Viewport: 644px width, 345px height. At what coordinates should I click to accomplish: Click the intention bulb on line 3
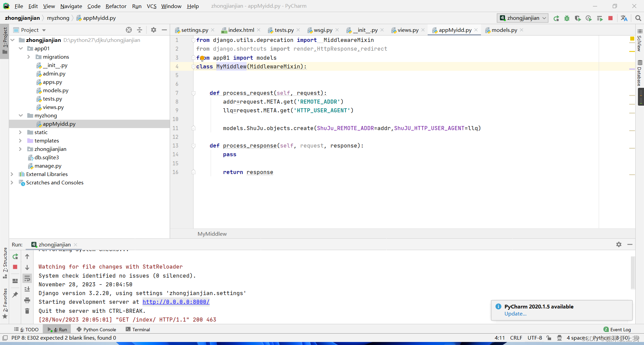(x=202, y=58)
